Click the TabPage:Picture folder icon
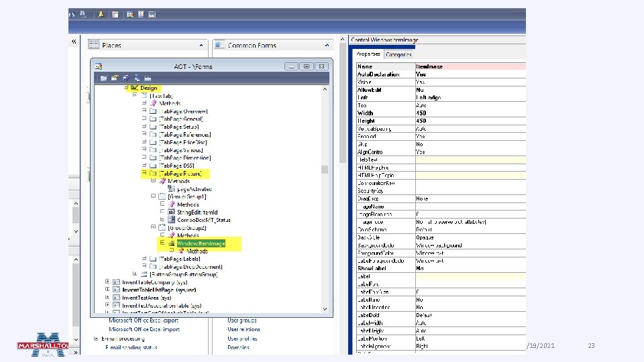 153,174
